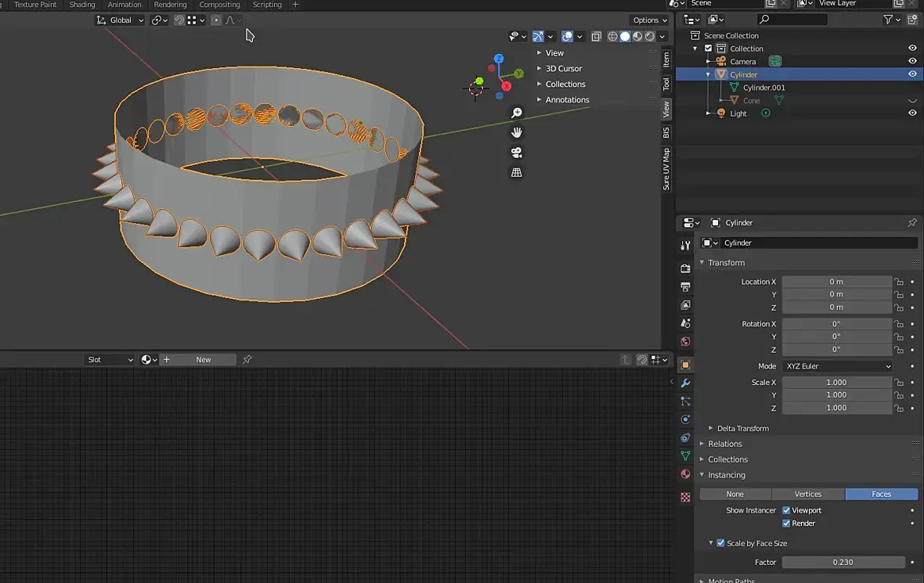Pin the Cylinder properties panel
924x583 pixels.
[911, 223]
